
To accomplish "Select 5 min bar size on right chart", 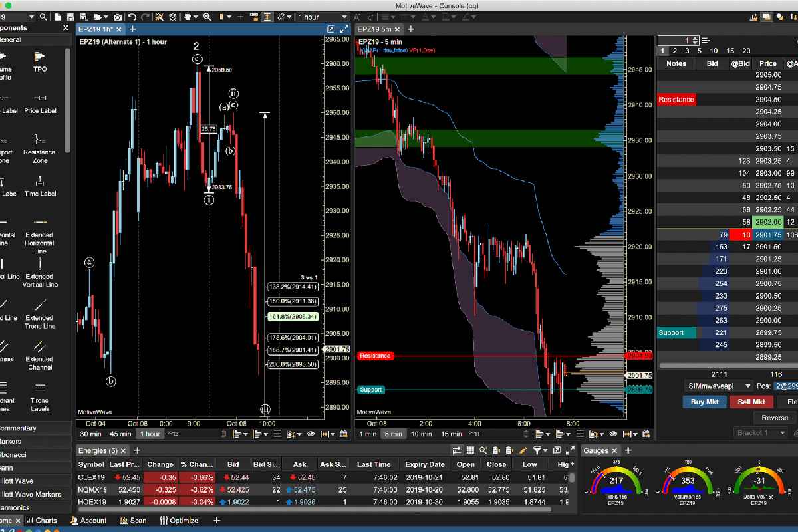I will (392, 434).
